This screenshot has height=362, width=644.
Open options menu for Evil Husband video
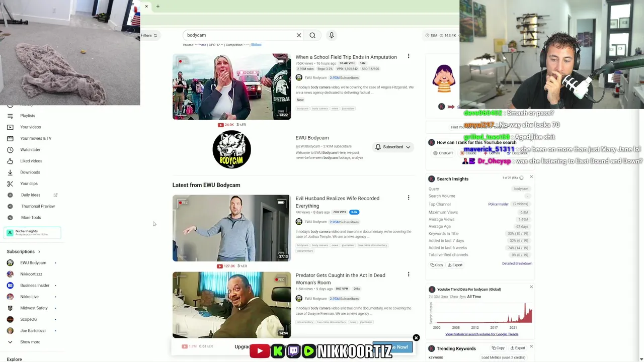point(409,198)
